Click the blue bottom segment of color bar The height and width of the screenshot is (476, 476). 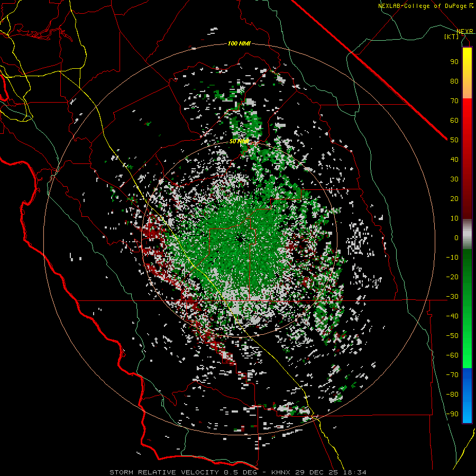(x=467, y=395)
